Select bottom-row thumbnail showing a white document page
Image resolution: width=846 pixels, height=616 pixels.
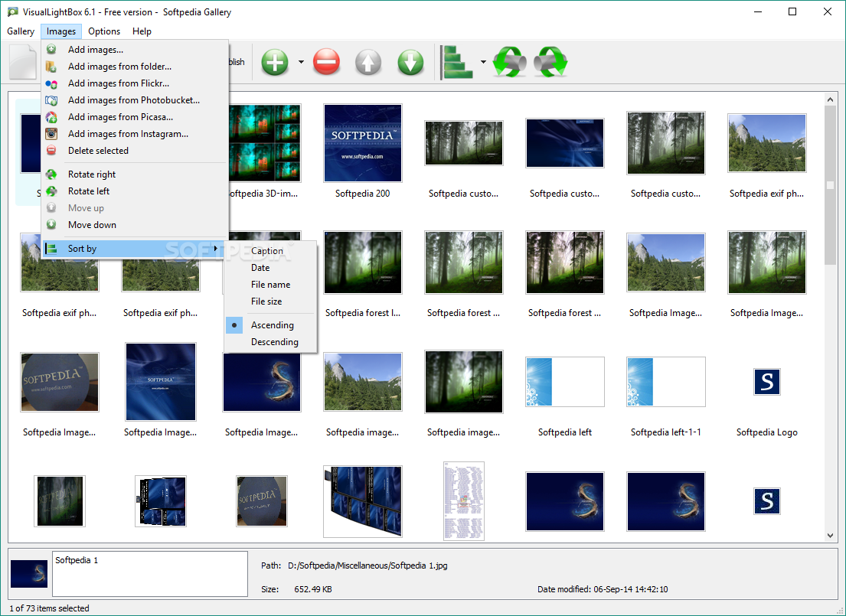click(463, 501)
